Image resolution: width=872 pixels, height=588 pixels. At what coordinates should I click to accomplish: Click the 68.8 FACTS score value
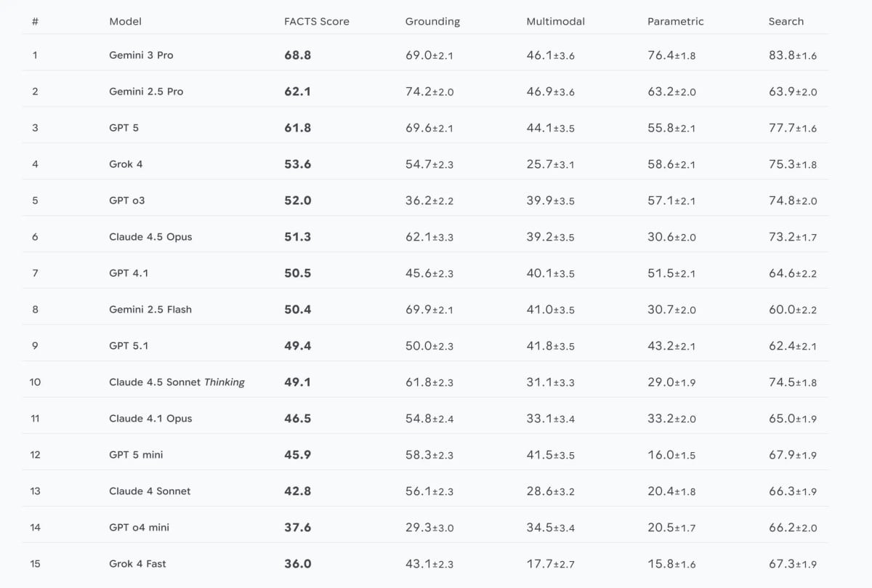pos(297,55)
